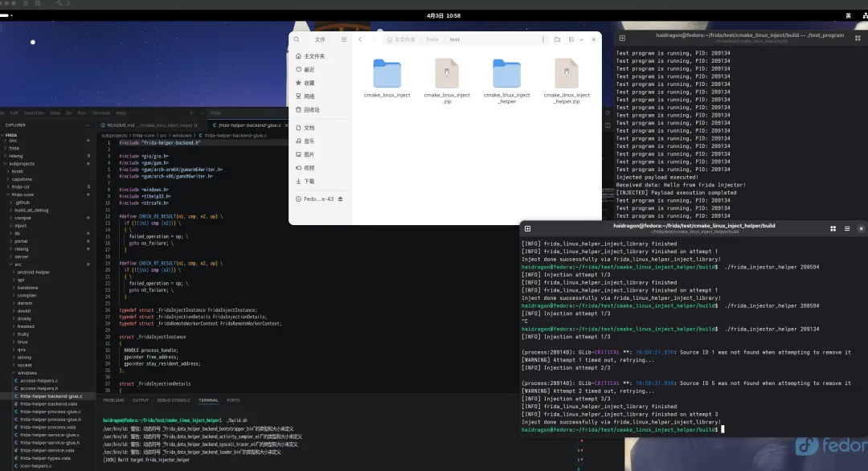
Task: Open the View menu in VS Code
Action: (55, 113)
